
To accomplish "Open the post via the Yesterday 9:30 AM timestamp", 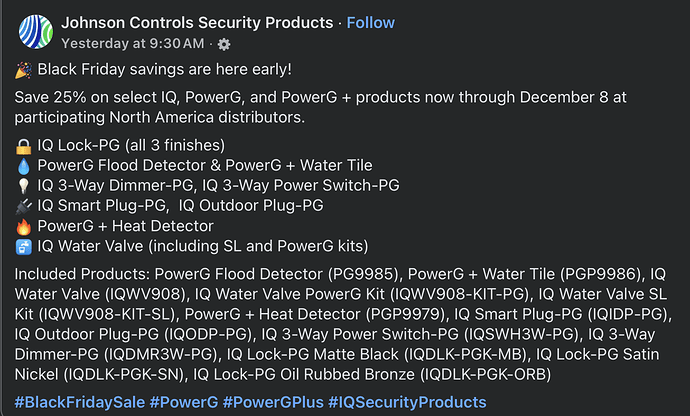I will (x=132, y=44).
